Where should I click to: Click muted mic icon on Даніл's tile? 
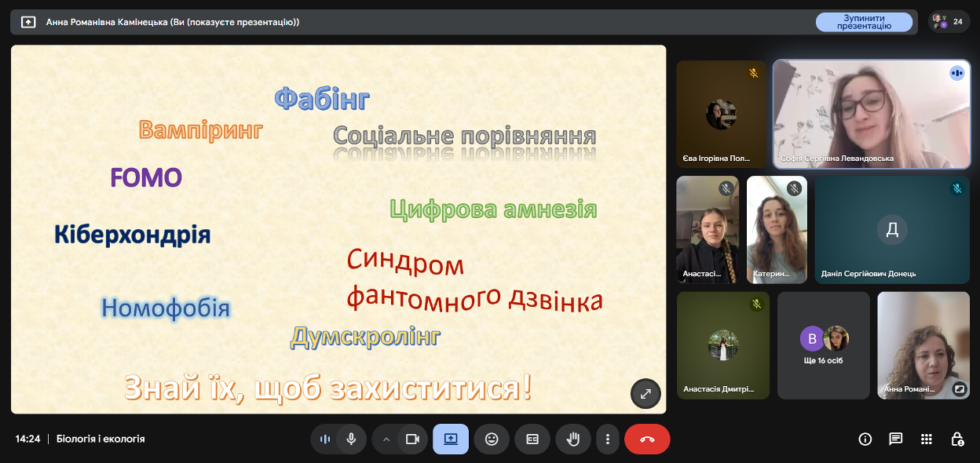pyautogui.click(x=956, y=188)
